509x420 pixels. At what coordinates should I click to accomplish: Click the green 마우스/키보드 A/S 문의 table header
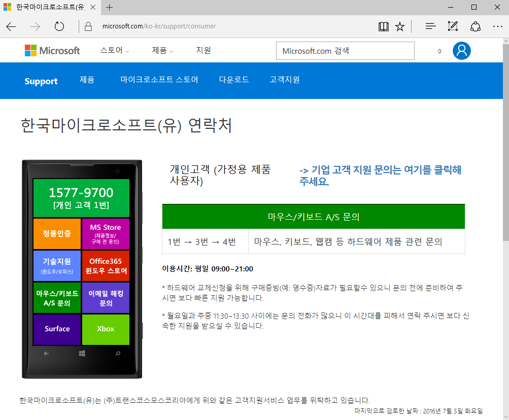(x=314, y=217)
